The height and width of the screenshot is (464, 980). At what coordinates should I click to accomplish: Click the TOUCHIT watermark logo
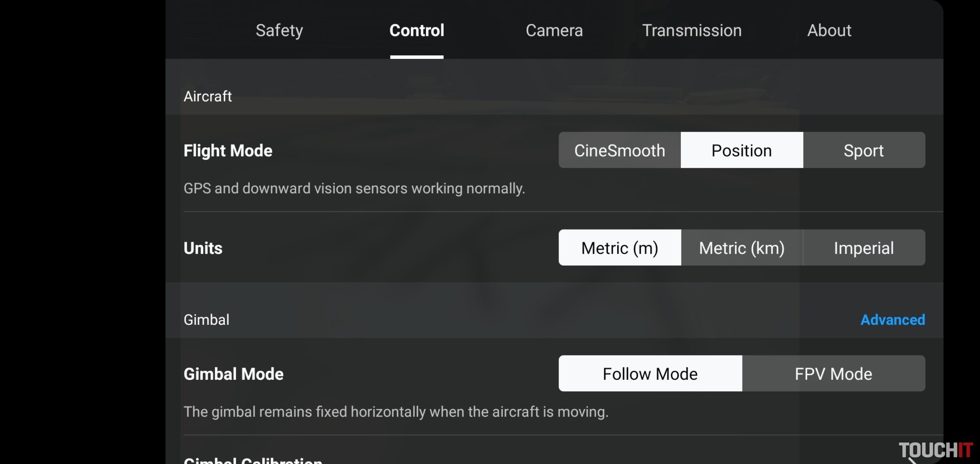(935, 450)
